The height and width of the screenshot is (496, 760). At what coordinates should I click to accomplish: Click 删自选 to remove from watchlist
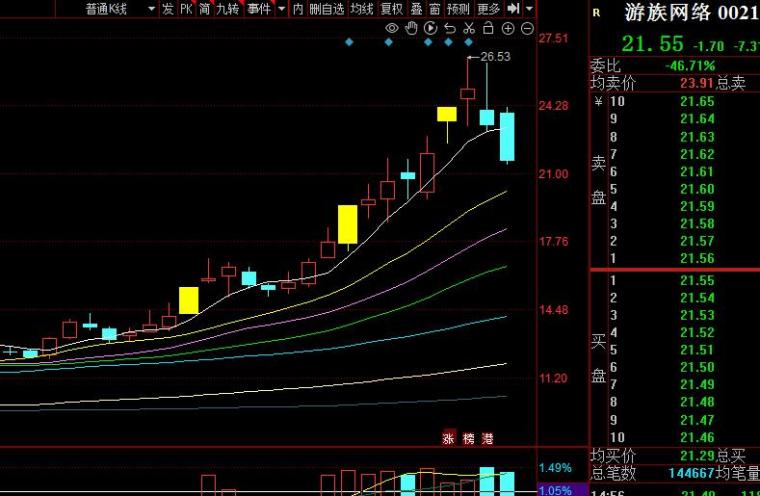click(x=327, y=9)
